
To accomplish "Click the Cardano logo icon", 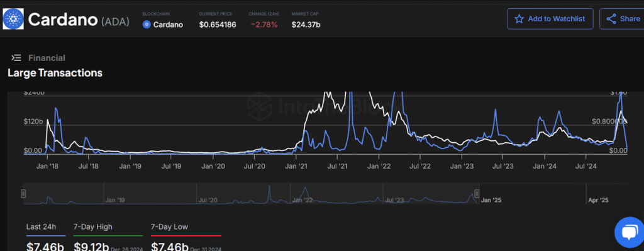I will tap(13, 19).
